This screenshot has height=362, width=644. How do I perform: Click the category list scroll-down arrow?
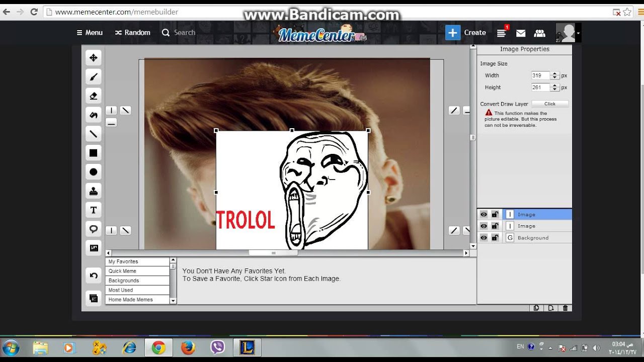[x=173, y=301]
